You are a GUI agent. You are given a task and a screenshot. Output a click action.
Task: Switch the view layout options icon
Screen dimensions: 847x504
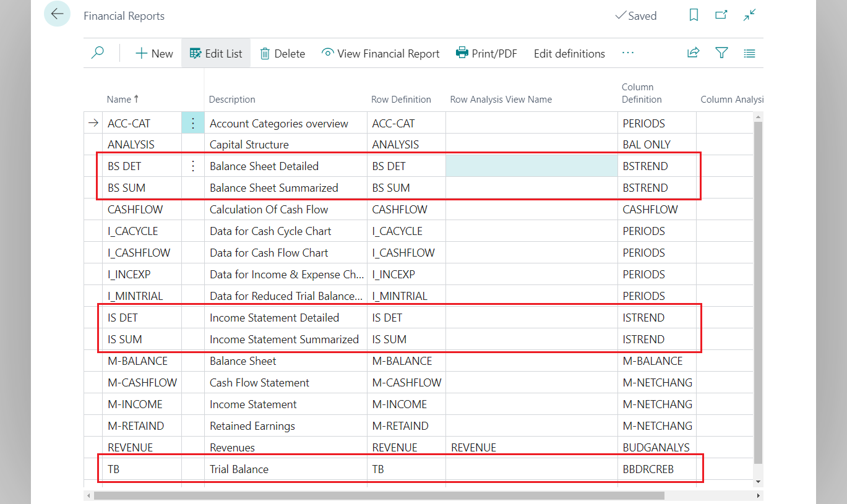pos(749,53)
